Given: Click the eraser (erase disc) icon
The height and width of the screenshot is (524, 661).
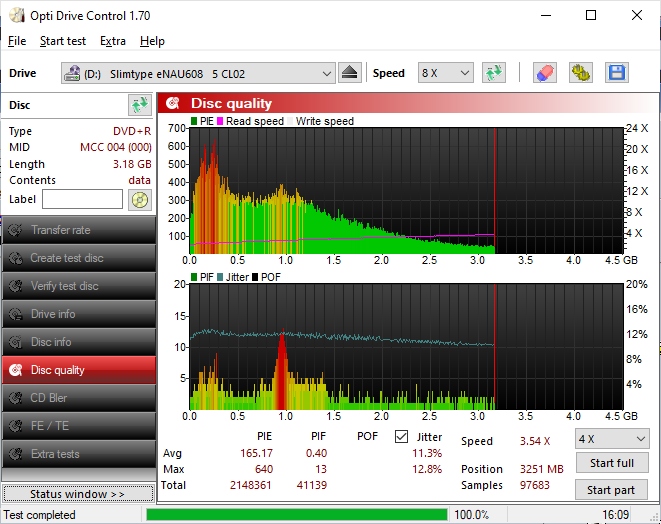Looking at the screenshot, I should [545, 73].
